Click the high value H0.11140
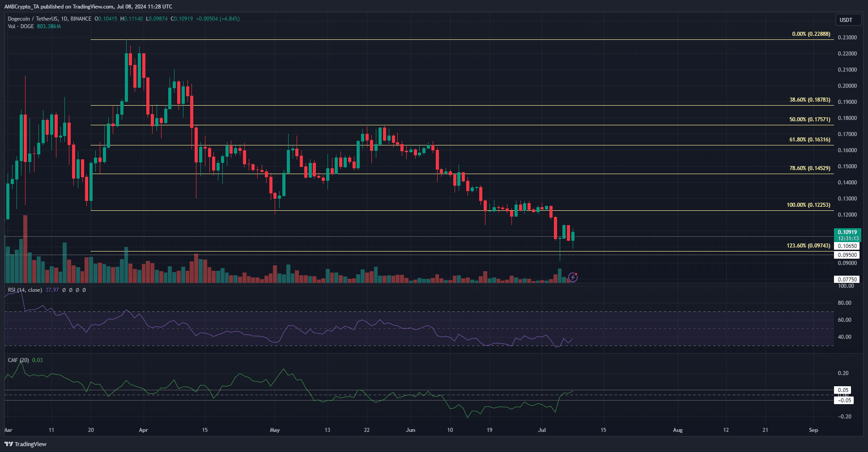The width and height of the screenshot is (868, 452). (x=132, y=19)
